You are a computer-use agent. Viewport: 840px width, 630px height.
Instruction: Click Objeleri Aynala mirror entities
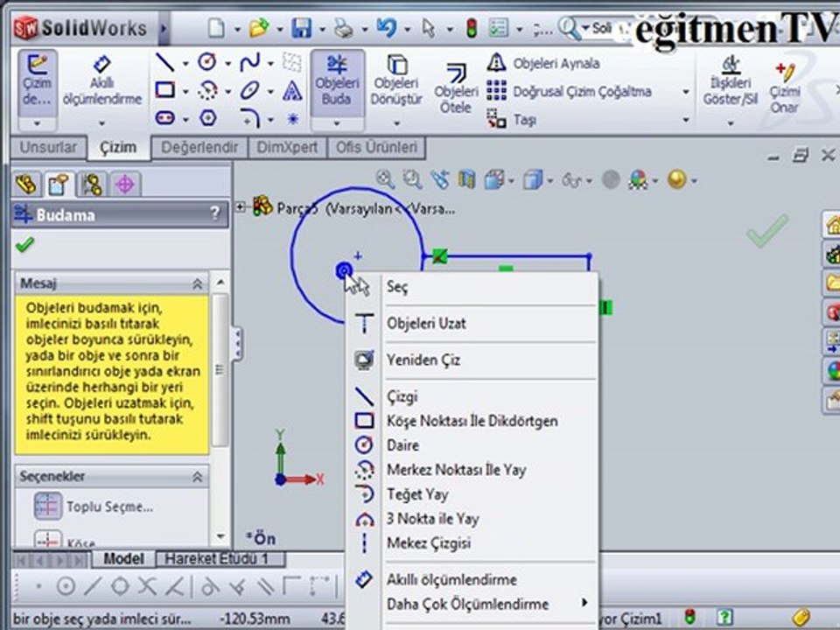[x=543, y=63]
